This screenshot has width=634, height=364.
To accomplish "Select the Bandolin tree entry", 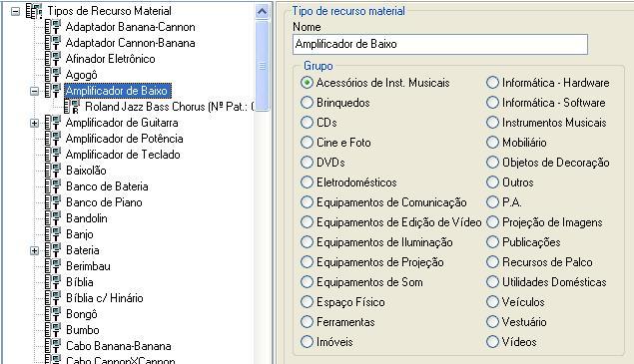I will click(87, 218).
